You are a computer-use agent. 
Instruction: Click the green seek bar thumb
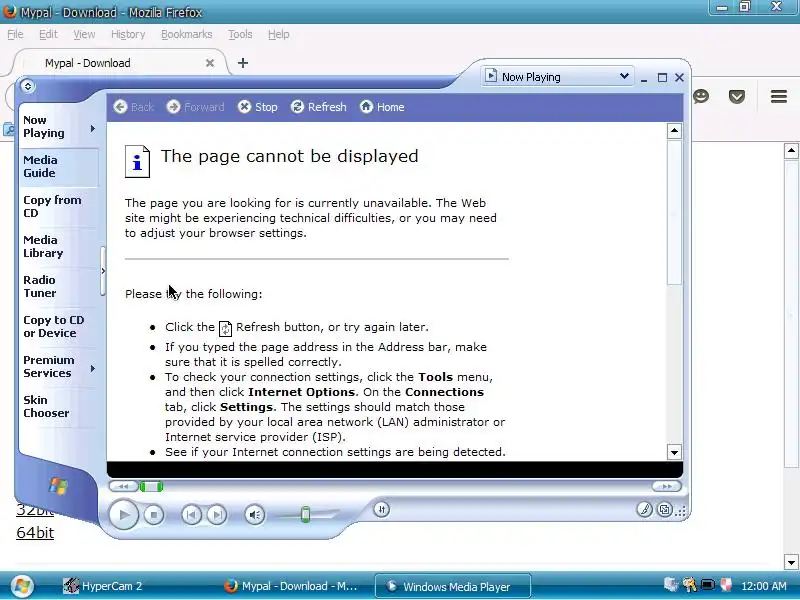[x=152, y=487]
